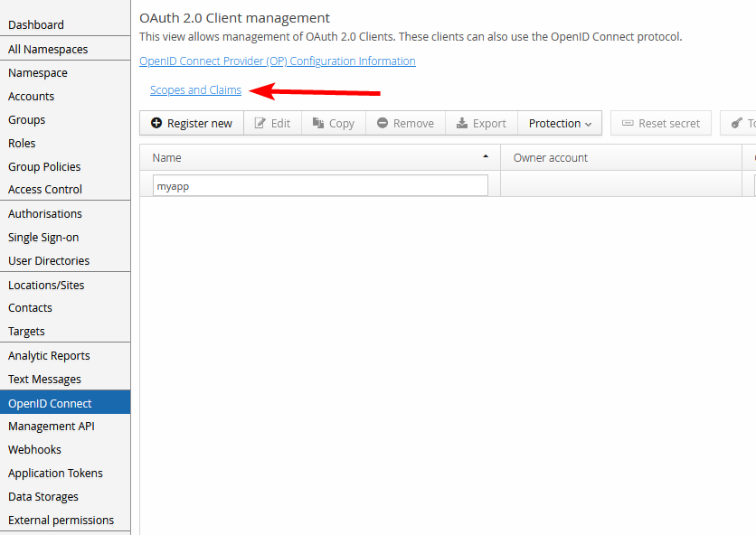
Task: Click the Copy toolbar button
Action: (x=333, y=124)
